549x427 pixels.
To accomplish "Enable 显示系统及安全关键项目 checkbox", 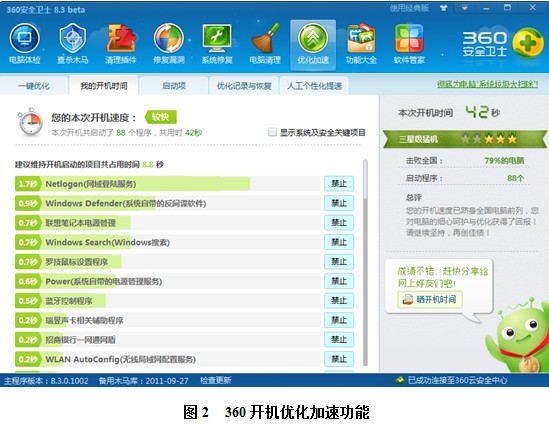I will tap(272, 132).
